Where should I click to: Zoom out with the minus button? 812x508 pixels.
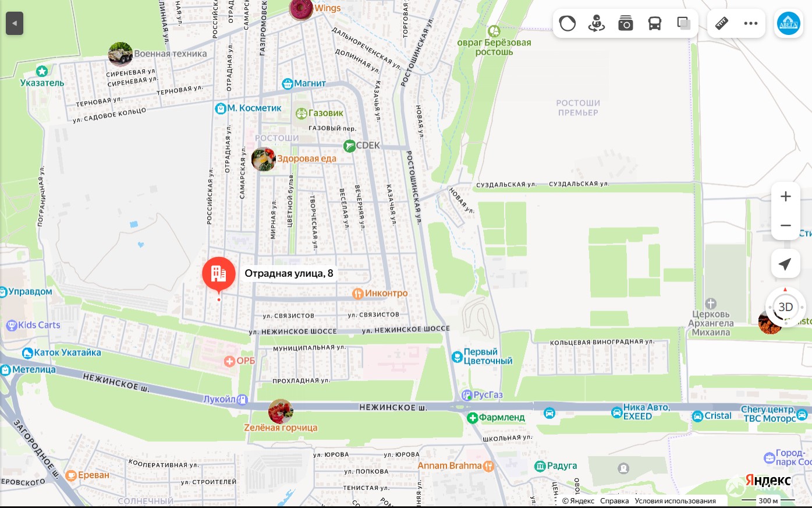point(785,225)
